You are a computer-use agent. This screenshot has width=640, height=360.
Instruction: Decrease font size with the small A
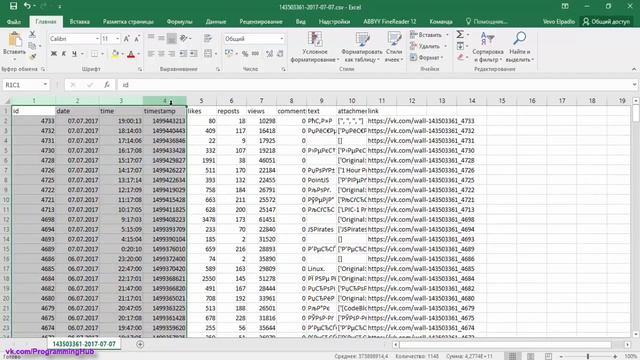[137, 39]
